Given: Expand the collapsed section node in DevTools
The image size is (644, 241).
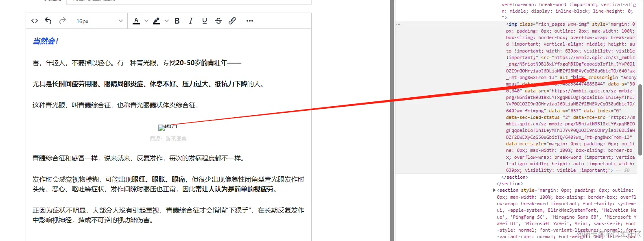Looking at the screenshot, I should point(494,190).
